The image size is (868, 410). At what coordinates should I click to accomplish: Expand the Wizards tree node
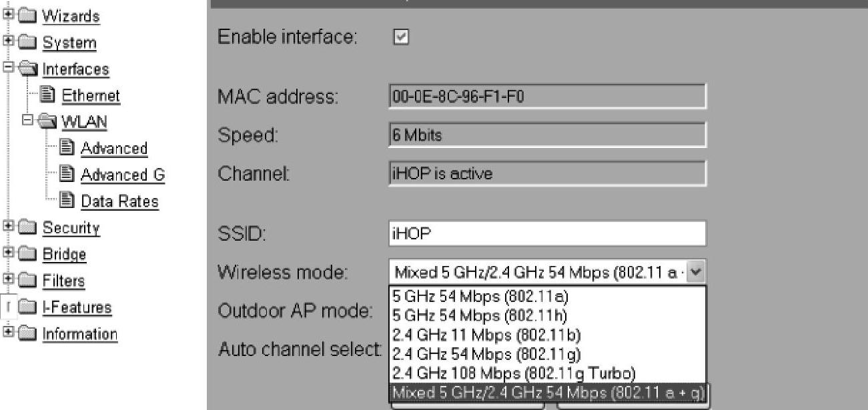pos(8,16)
